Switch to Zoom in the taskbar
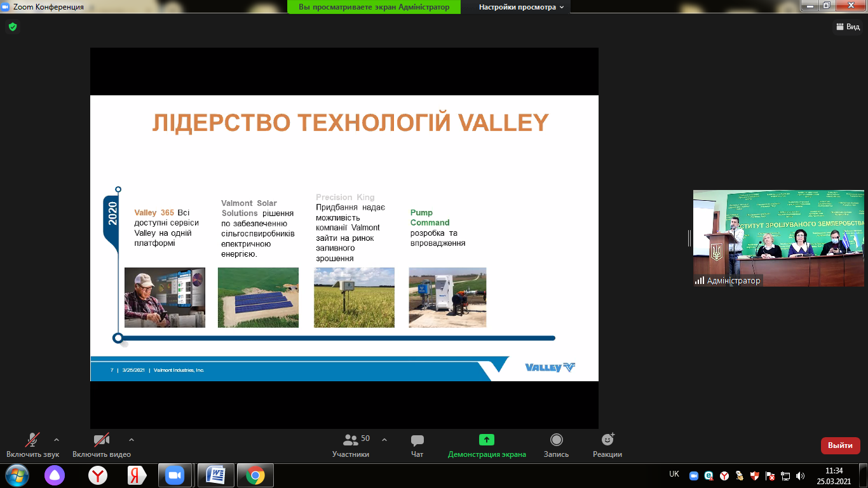The width and height of the screenshot is (868, 488). tap(174, 475)
